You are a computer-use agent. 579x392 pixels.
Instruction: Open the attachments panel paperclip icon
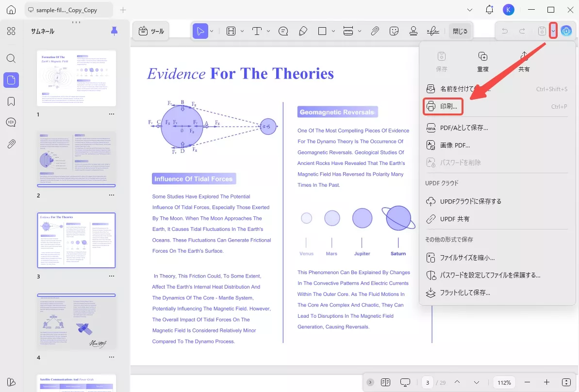pos(11,144)
